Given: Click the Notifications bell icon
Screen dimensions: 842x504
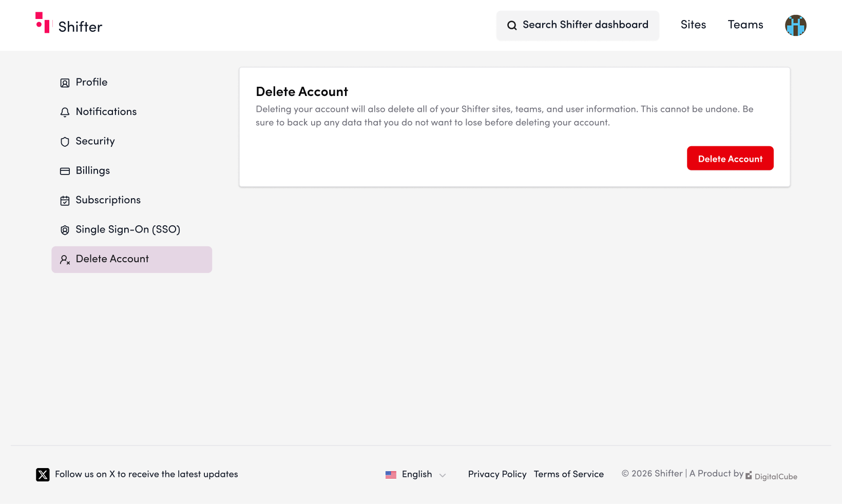Looking at the screenshot, I should (65, 112).
